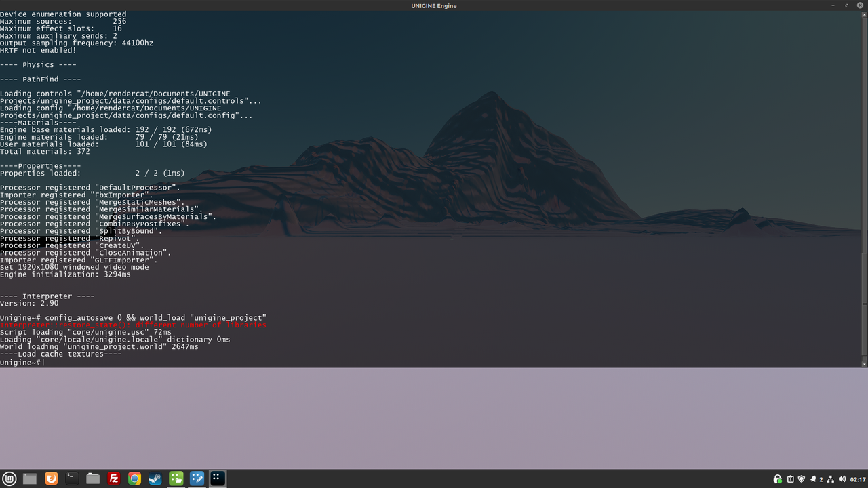Screen dimensions: 868x488
Task: Click the 'Importer registered "GLTFImporter"' line
Action: point(79,260)
